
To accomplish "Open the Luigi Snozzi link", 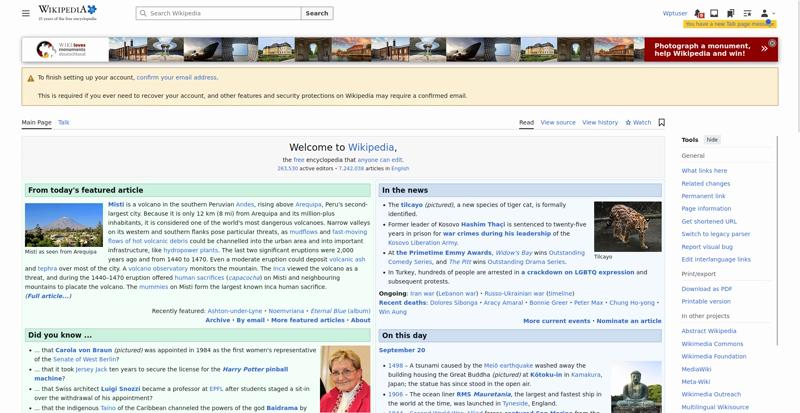I will [x=120, y=388].
